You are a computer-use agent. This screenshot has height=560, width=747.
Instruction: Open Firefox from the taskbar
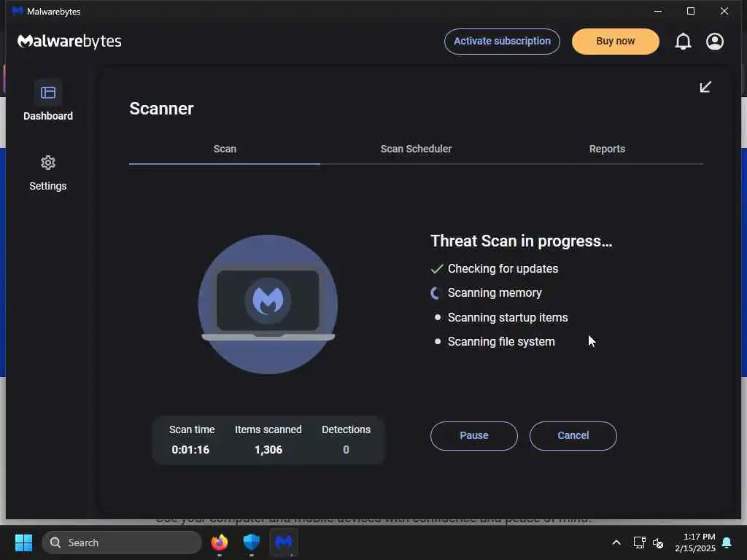[x=220, y=542]
